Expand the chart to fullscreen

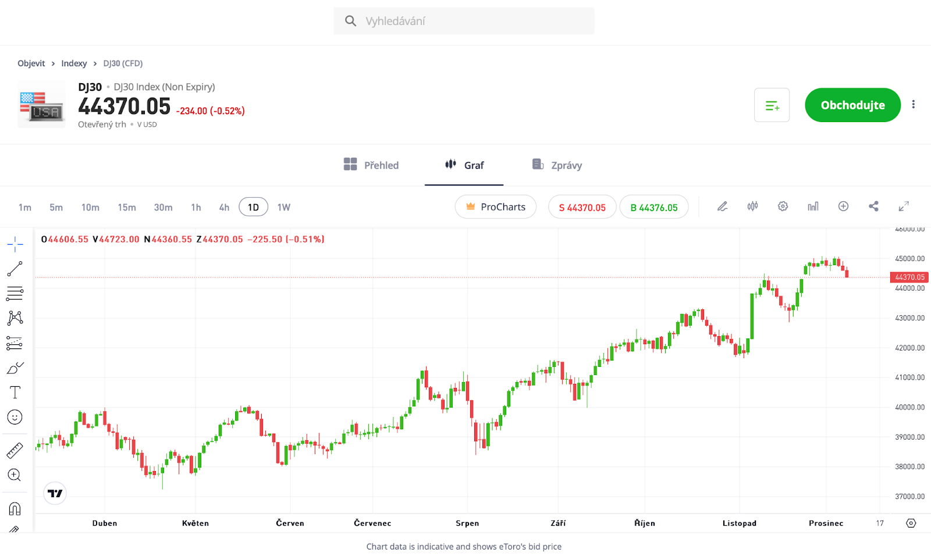pyautogui.click(x=904, y=206)
